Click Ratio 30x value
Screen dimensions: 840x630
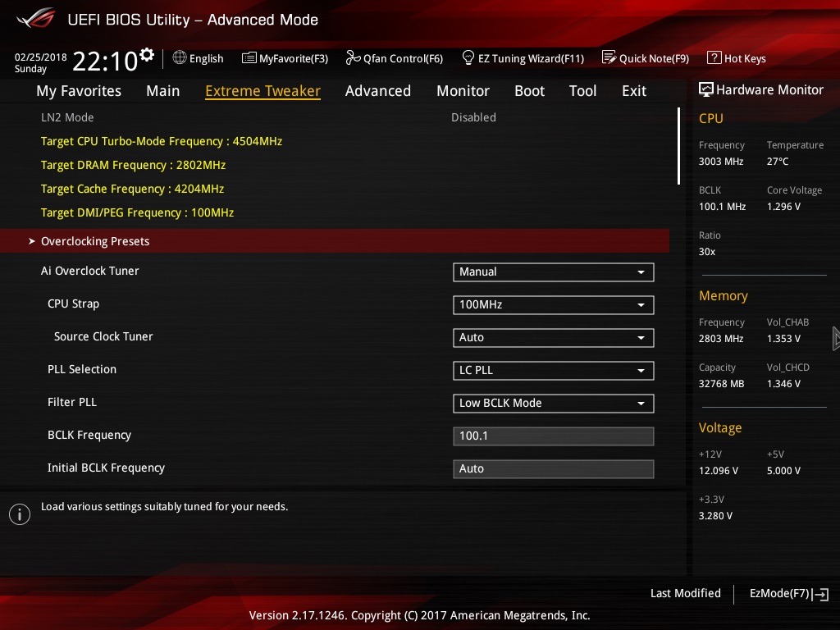pyautogui.click(x=707, y=251)
